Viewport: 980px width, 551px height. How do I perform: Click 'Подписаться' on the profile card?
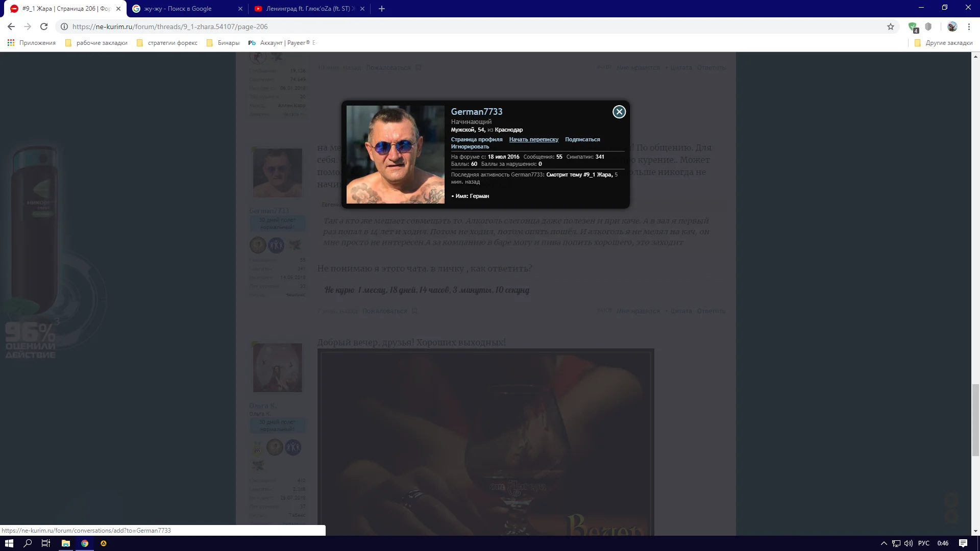pos(582,139)
